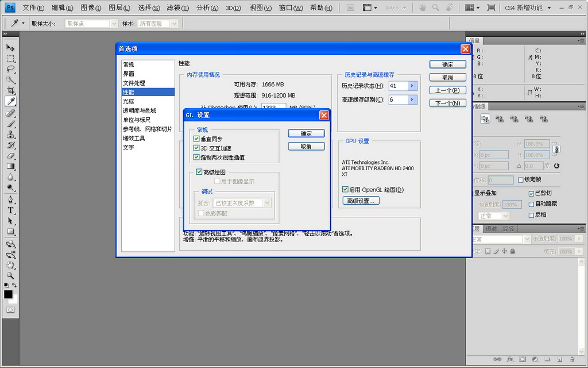Select the Crop tool

click(10, 90)
